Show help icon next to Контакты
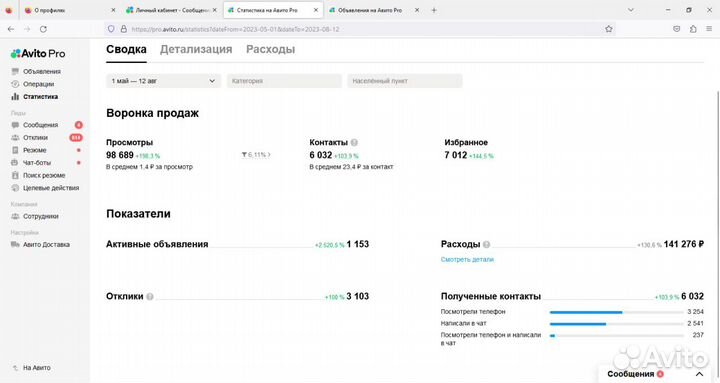Screen dimensions: 720x383 [354, 142]
